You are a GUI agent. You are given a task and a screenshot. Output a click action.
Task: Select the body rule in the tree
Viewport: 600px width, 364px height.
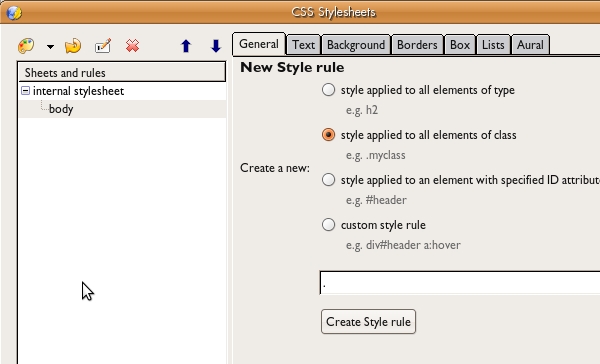[x=61, y=109]
